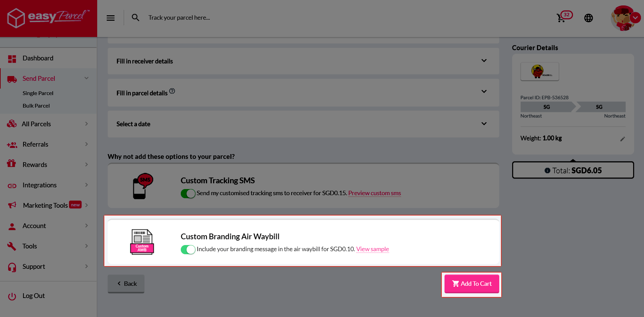Open the language globe selector
Image resolution: width=644 pixels, height=317 pixels.
[589, 18]
